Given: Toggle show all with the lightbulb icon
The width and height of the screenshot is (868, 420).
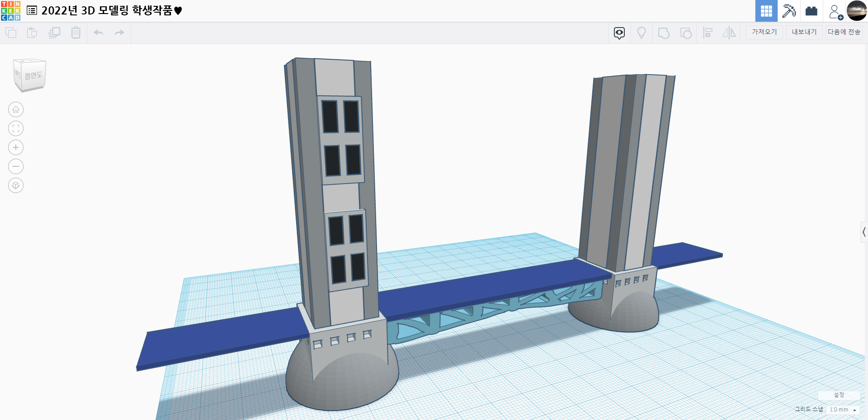Looking at the screenshot, I should [642, 33].
